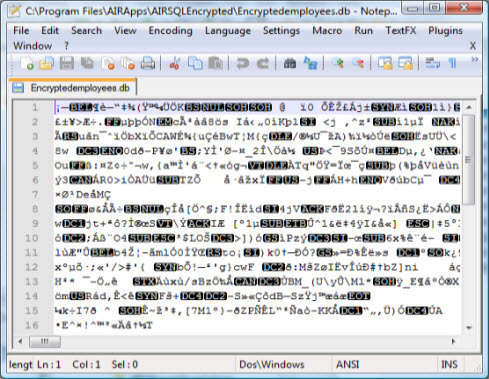Click ANSI encoding in status bar

click(x=348, y=364)
